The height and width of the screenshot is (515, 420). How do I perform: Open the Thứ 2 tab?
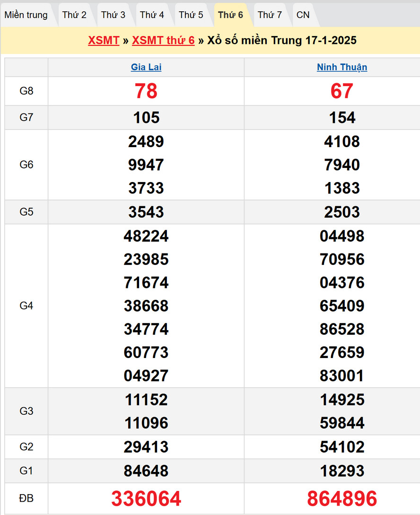tap(74, 15)
